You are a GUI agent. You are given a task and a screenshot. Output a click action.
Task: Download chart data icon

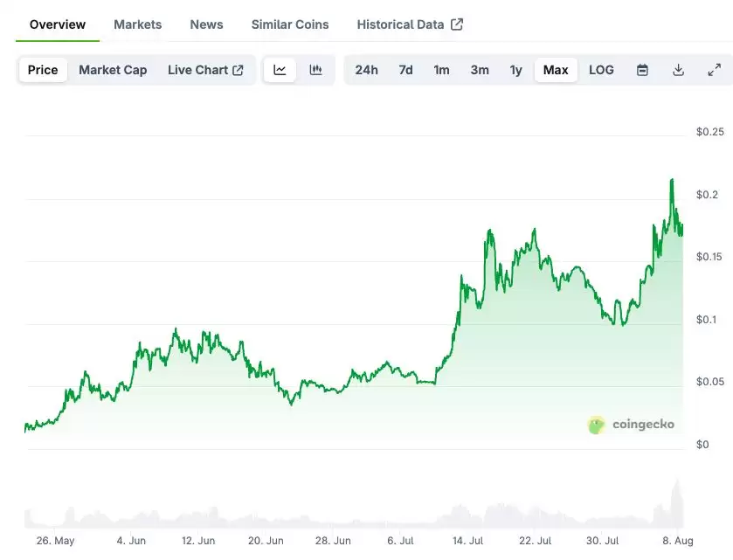tap(678, 70)
